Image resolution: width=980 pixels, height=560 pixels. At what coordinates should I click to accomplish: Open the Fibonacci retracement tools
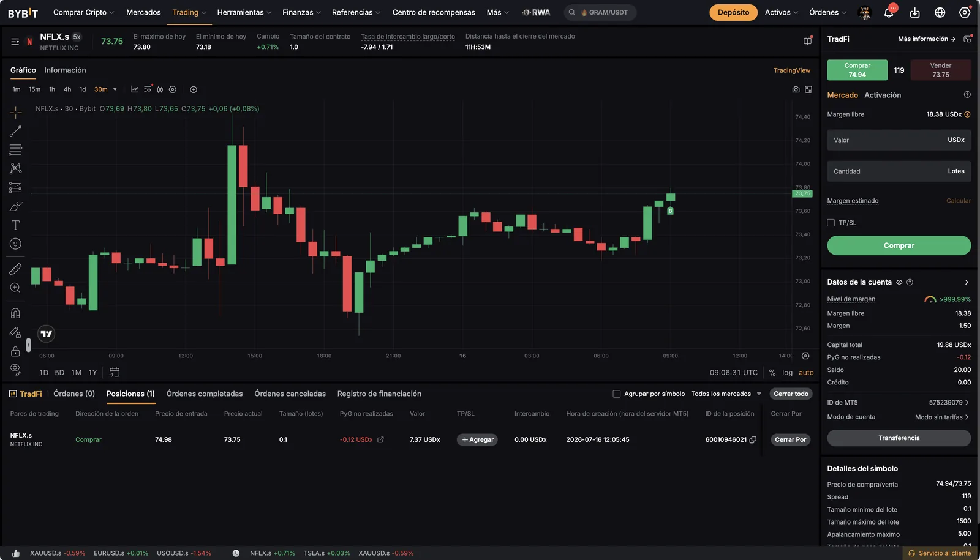click(15, 149)
